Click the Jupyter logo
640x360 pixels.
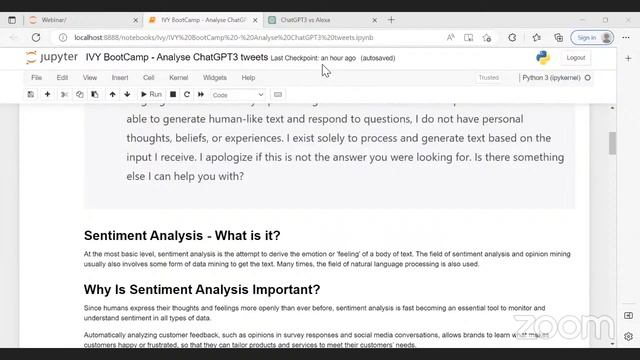click(x=51, y=58)
